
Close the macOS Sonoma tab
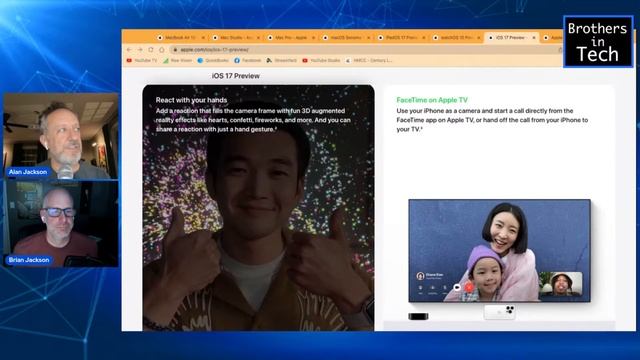369,38
